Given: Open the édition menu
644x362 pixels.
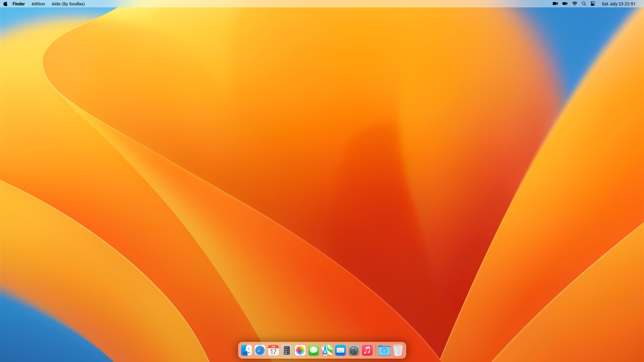Looking at the screenshot, I should click(38, 4).
